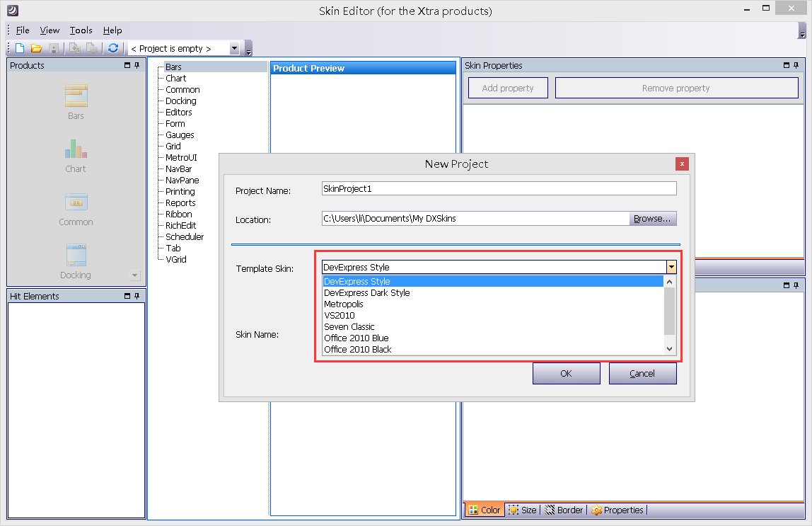Pin the Hit Elements panel
Viewport: 812px width, 526px height.
[x=137, y=296]
